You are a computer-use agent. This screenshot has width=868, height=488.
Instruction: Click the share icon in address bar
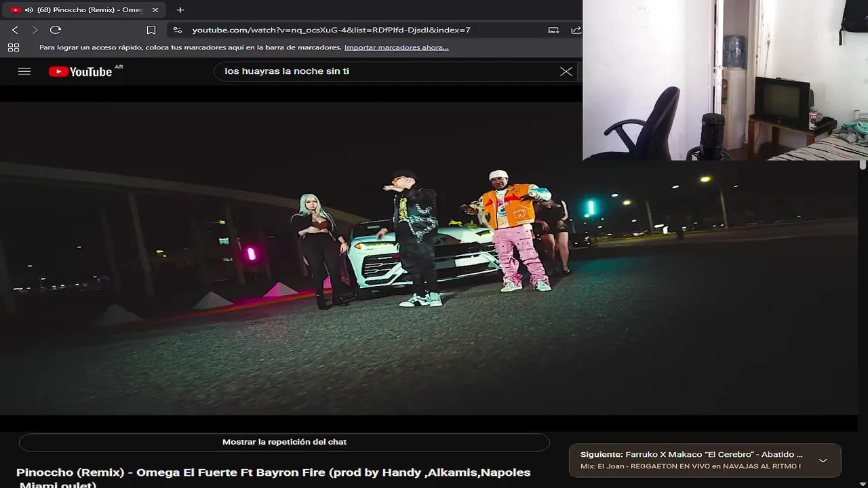(x=576, y=30)
